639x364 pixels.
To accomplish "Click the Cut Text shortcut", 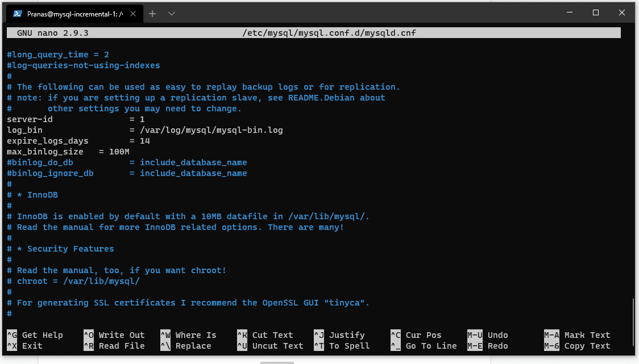I will point(264,334).
